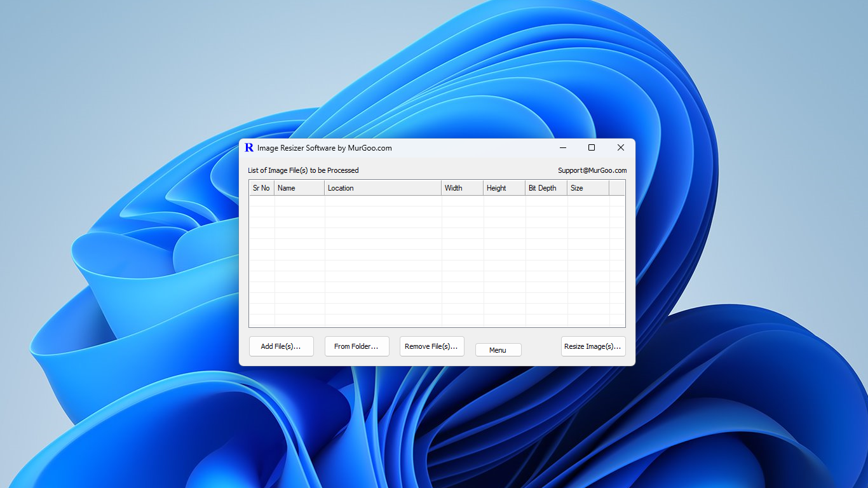This screenshot has height=488, width=868.
Task: Open the Add File(s) dialog
Action: tap(281, 346)
